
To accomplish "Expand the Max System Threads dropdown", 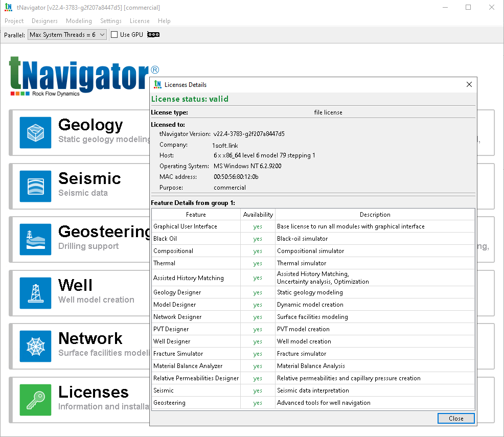I will tap(67, 35).
